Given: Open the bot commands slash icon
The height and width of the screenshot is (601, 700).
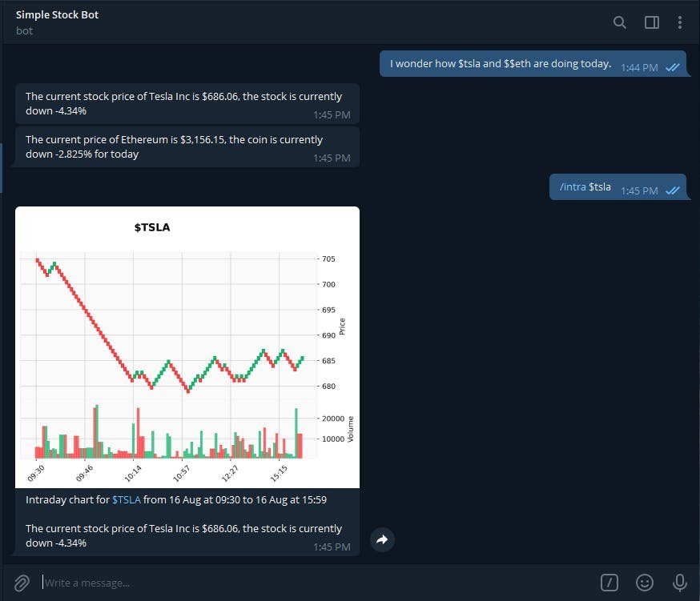Looking at the screenshot, I should (x=609, y=583).
